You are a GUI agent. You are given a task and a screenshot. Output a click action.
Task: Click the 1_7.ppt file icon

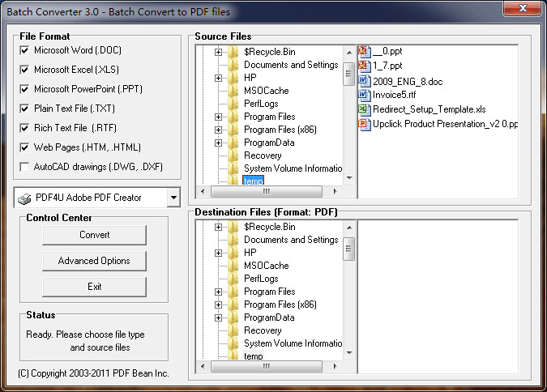point(365,66)
